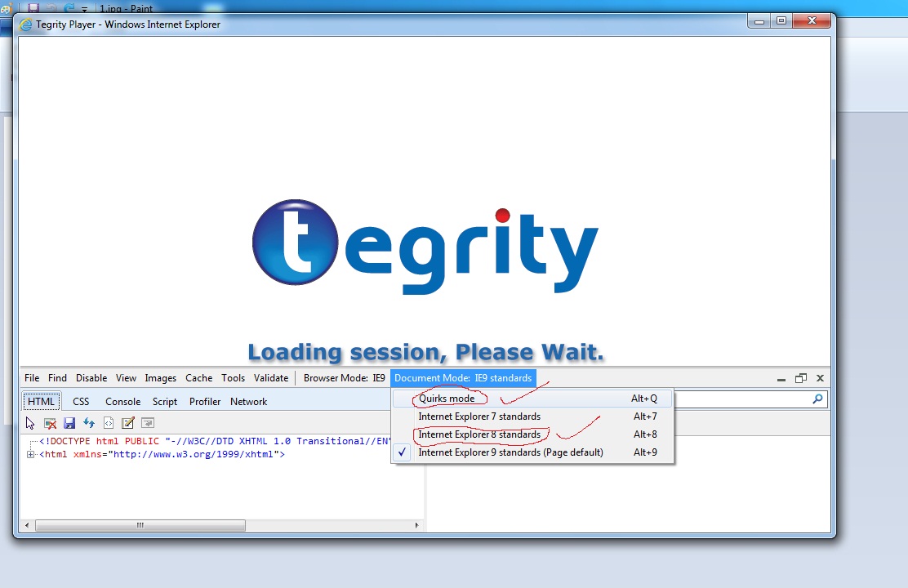Open the Find menu
The width and height of the screenshot is (908, 588).
[x=57, y=378]
